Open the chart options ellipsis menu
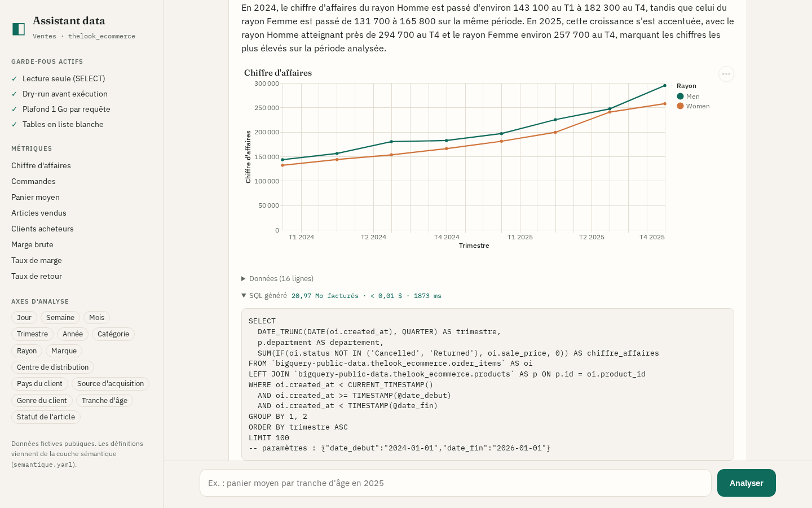 point(726,74)
